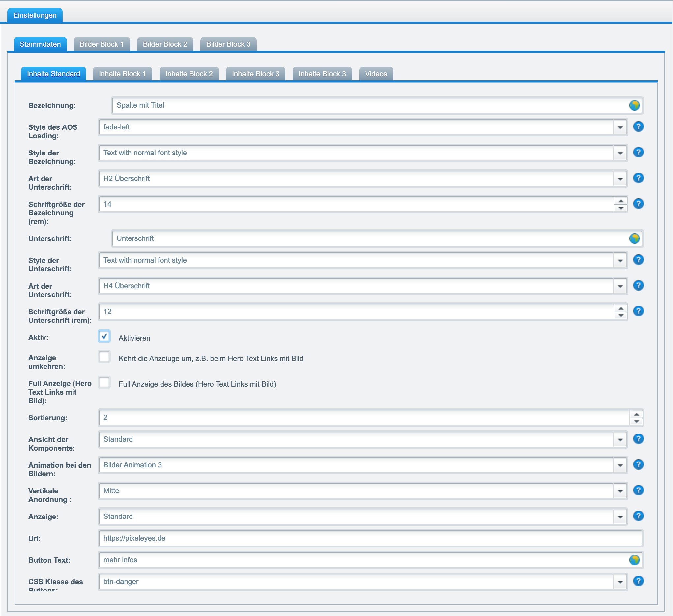Screen dimensions: 673x616
Task: Open the Bilder Block 3 tab
Action: [x=228, y=44]
